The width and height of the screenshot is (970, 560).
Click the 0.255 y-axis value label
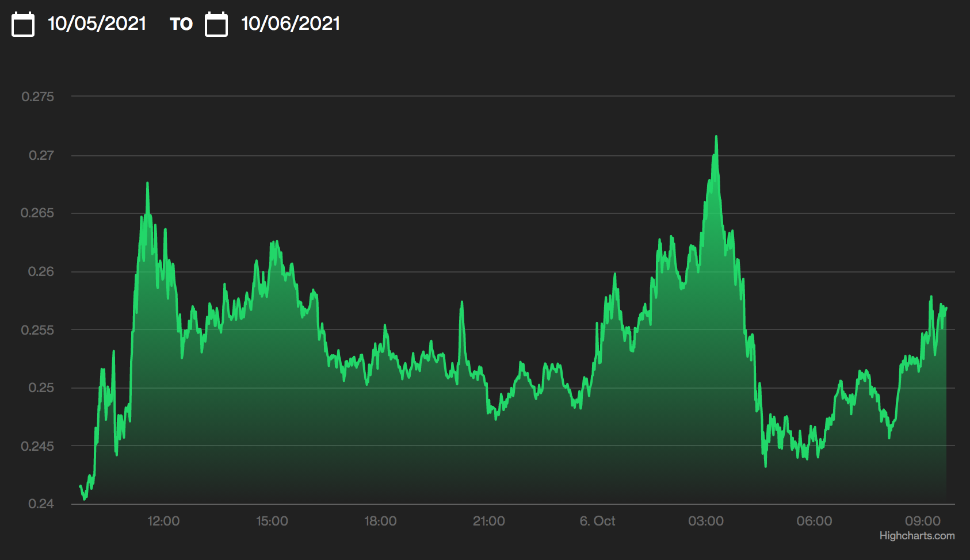tap(37, 330)
